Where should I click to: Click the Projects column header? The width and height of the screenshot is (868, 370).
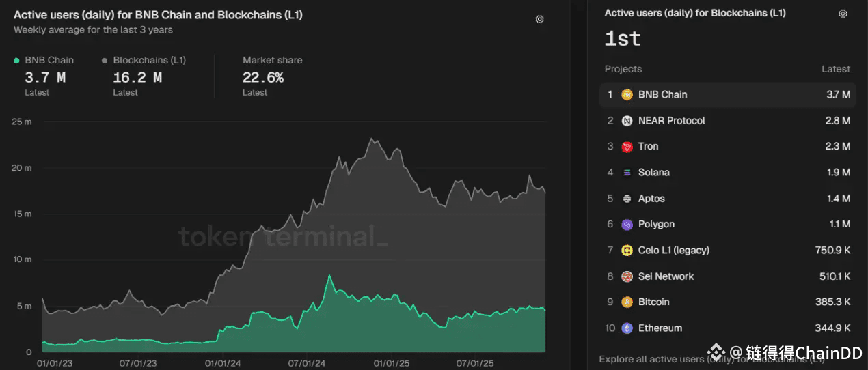coord(623,69)
